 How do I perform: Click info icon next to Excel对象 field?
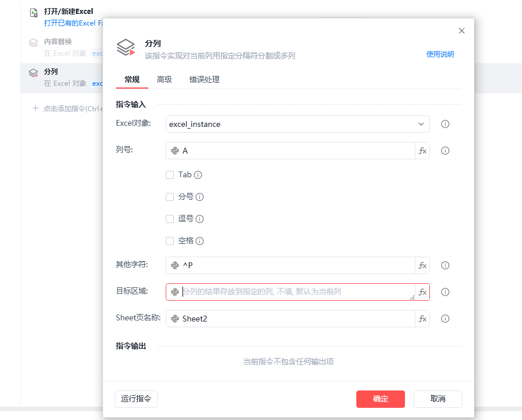[x=445, y=124]
